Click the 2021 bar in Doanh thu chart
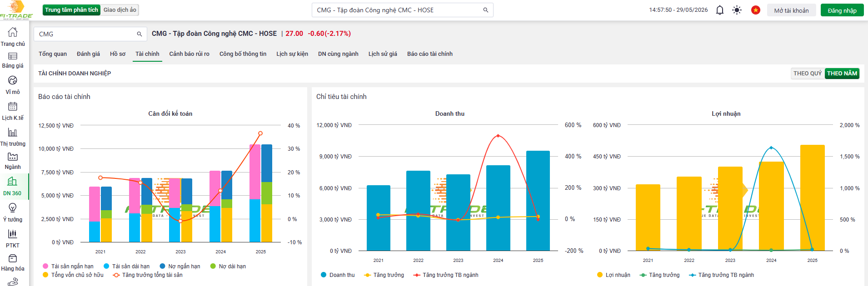The image size is (868, 286). point(379,218)
